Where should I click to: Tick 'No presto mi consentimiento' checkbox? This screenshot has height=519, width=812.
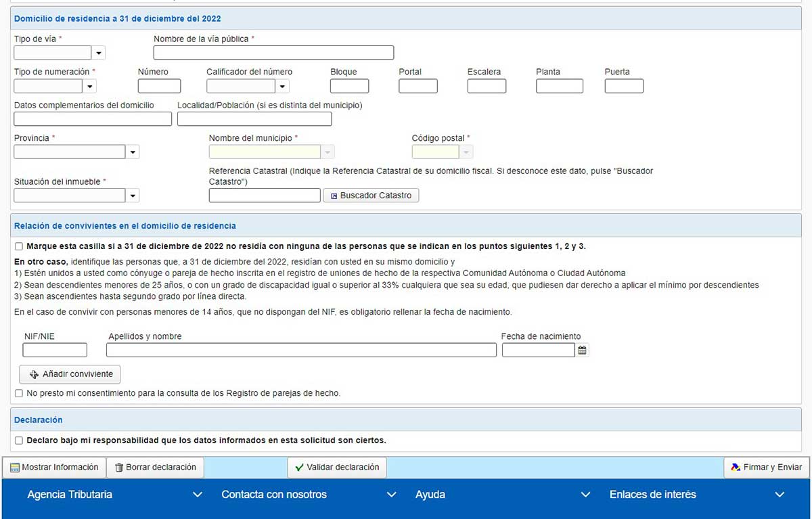pos(19,393)
